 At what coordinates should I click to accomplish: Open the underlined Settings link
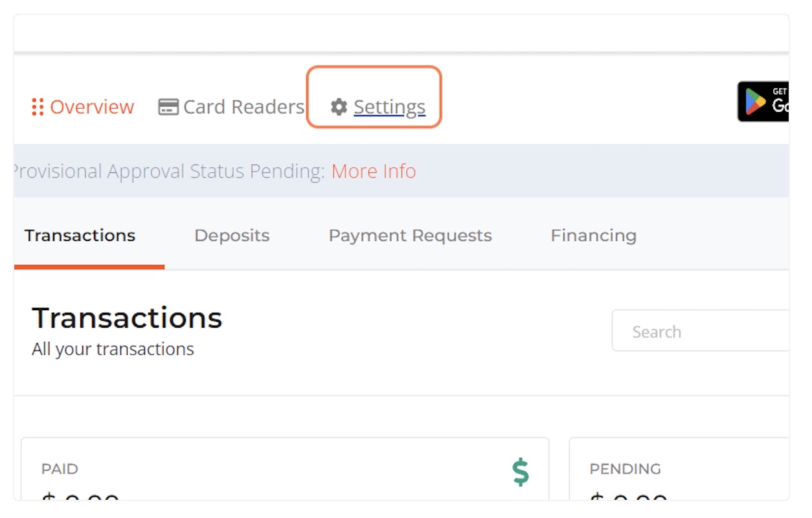pos(389,107)
